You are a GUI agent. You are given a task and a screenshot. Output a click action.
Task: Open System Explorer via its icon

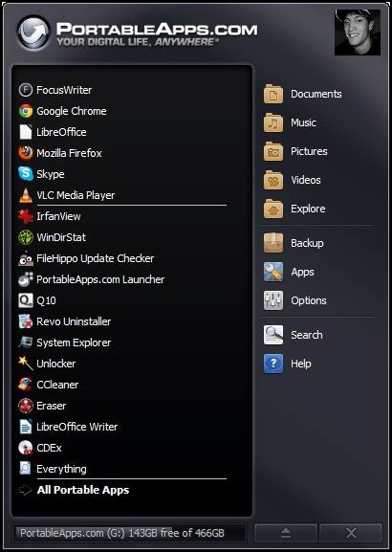(26, 342)
